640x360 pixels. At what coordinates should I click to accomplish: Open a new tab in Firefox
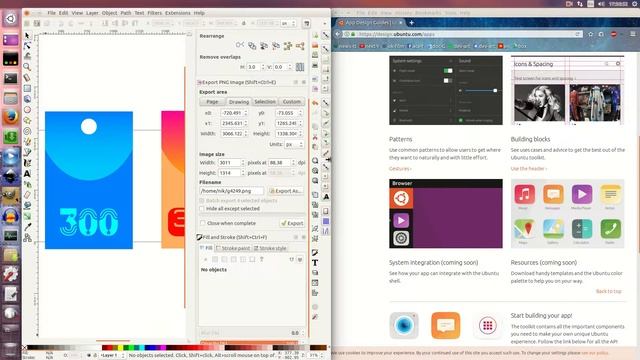(x=411, y=22)
